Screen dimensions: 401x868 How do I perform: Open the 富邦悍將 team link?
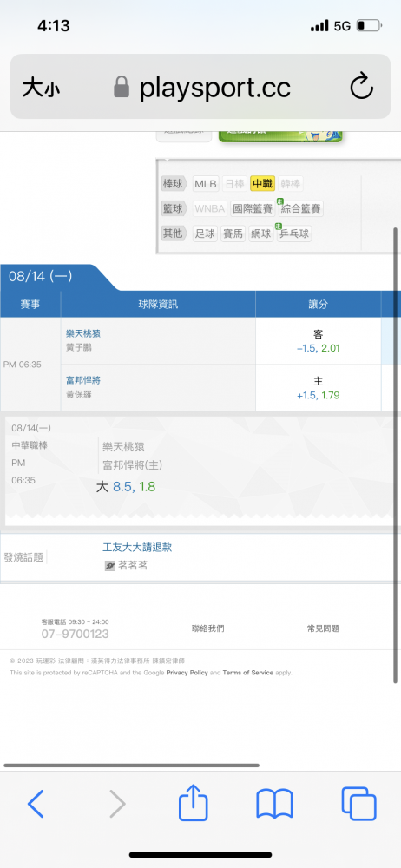pos(83,380)
